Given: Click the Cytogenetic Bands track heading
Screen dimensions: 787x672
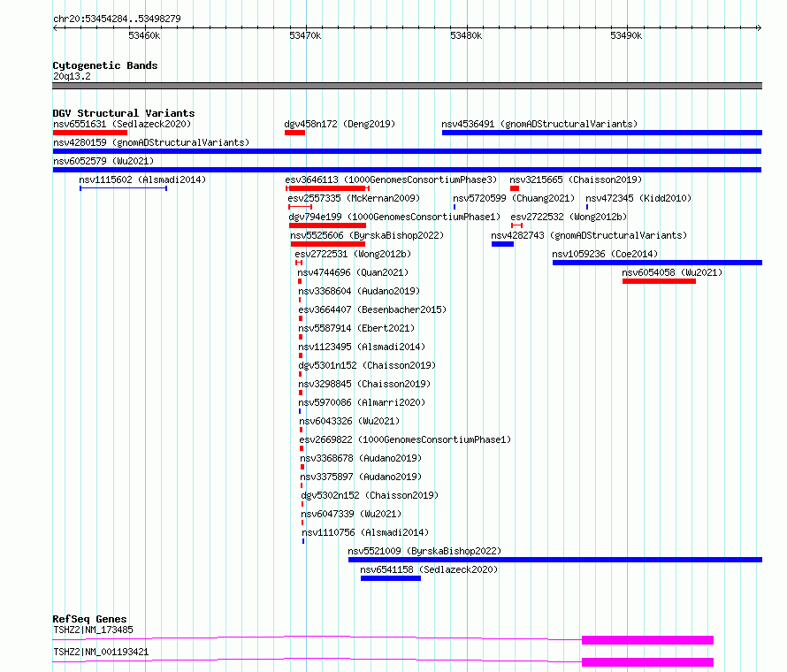Looking at the screenshot, I should point(105,65).
